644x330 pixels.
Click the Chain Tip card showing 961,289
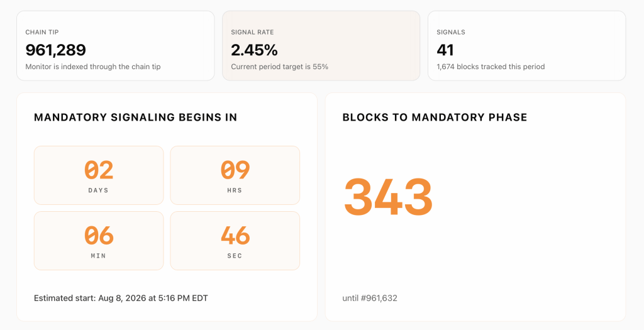[x=116, y=45]
